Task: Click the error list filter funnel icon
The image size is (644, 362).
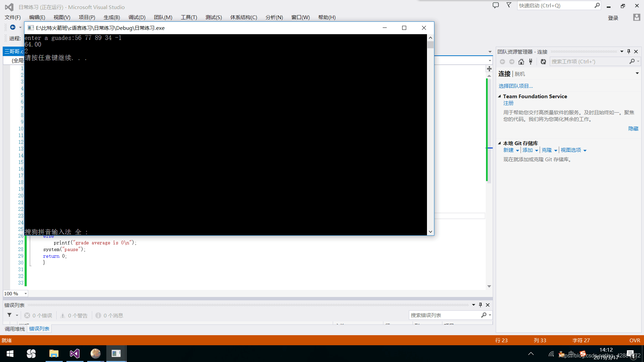Action: tap(9, 315)
